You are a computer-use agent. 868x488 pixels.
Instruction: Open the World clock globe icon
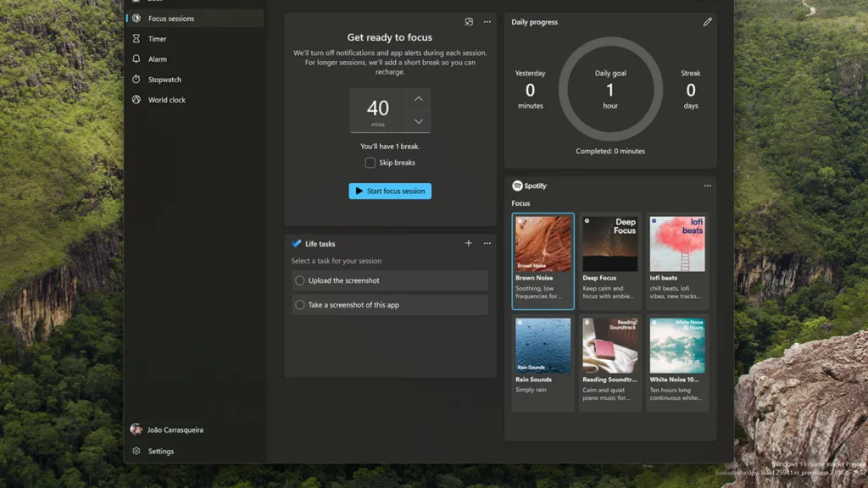coord(136,100)
